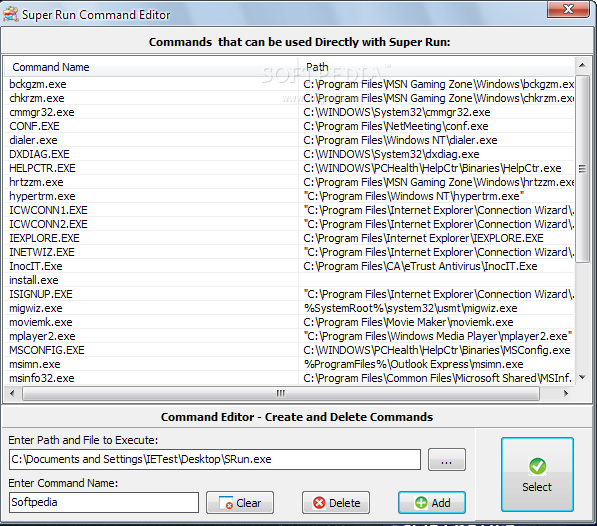Click path C:\WINDOWS\System32\cmmgr32.exe
This screenshot has height=526, width=597.
(x=397, y=112)
